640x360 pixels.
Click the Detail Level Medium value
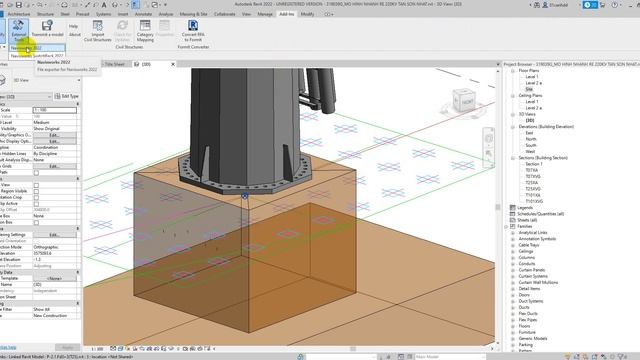pyautogui.click(x=54, y=122)
